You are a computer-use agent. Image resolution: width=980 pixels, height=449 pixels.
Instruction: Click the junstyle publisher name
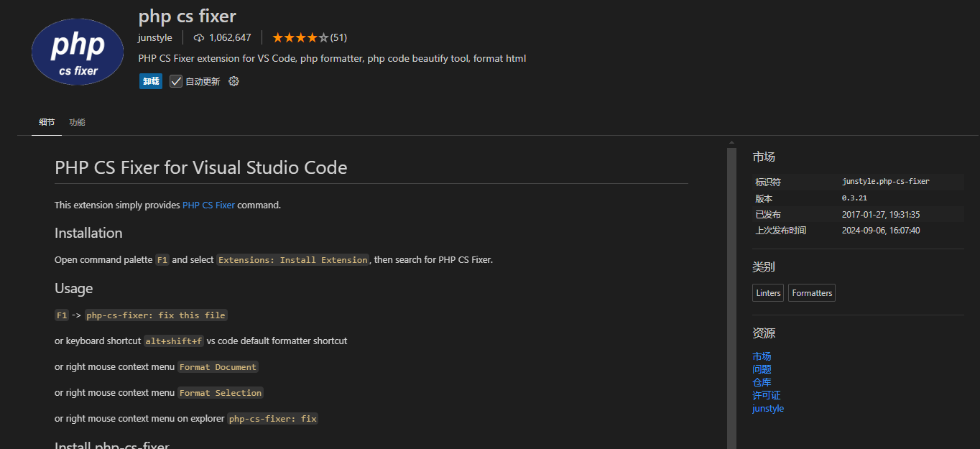pyautogui.click(x=155, y=37)
